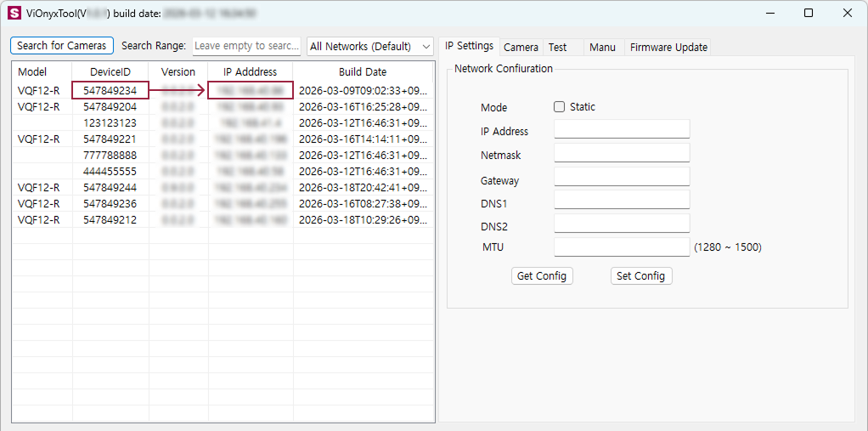Click the ViOnyxTool app icon in title bar
The image size is (868, 431).
coord(14,14)
